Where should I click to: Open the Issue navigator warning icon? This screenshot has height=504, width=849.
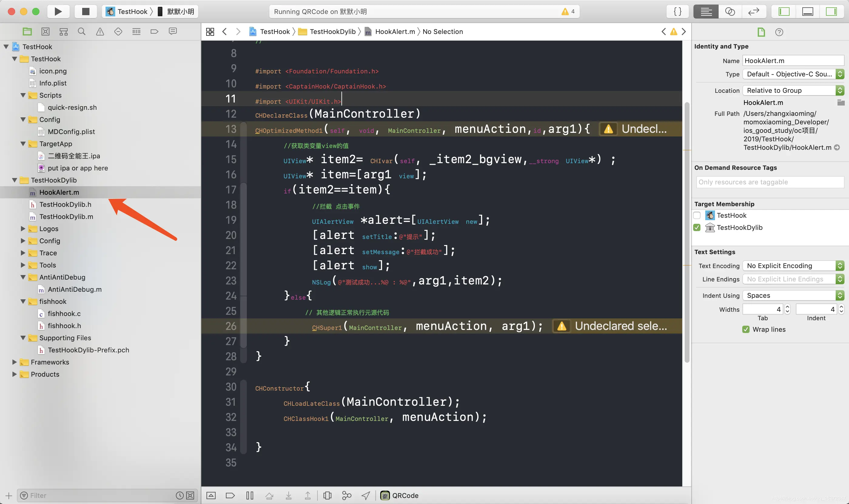tap(100, 32)
